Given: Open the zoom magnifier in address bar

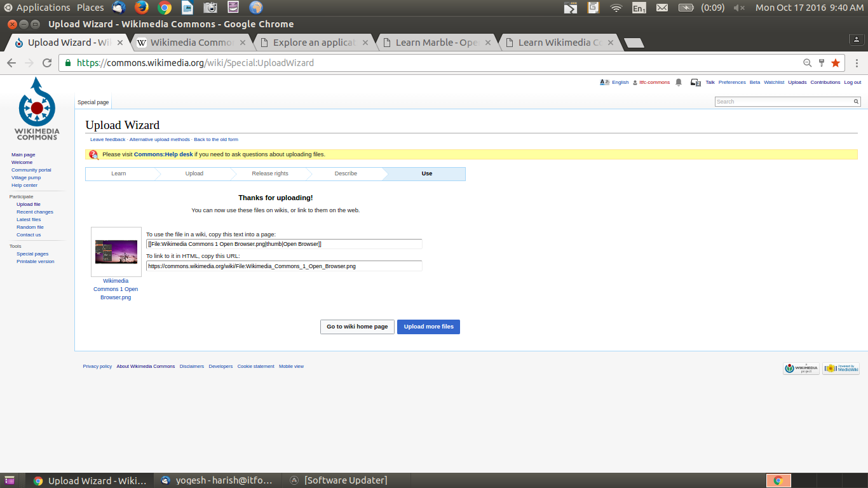Looking at the screenshot, I should (x=808, y=63).
